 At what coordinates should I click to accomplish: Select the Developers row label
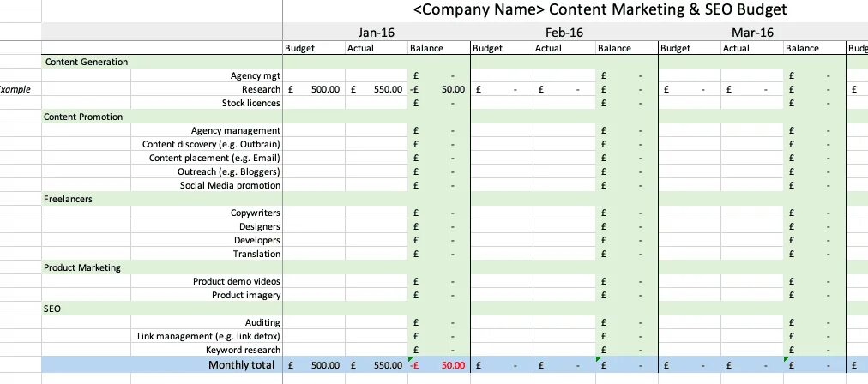click(x=256, y=240)
